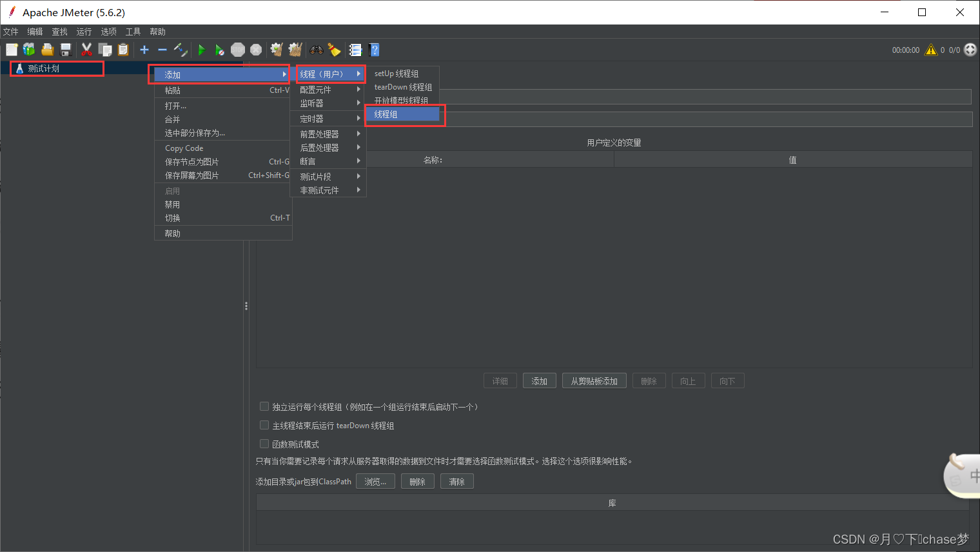Expand the 测试片段 submenu
The width and height of the screenshot is (980, 552).
point(328,177)
